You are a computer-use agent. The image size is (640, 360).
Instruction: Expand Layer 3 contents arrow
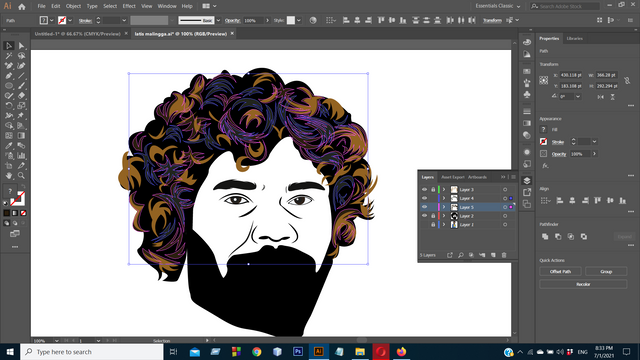(444, 189)
